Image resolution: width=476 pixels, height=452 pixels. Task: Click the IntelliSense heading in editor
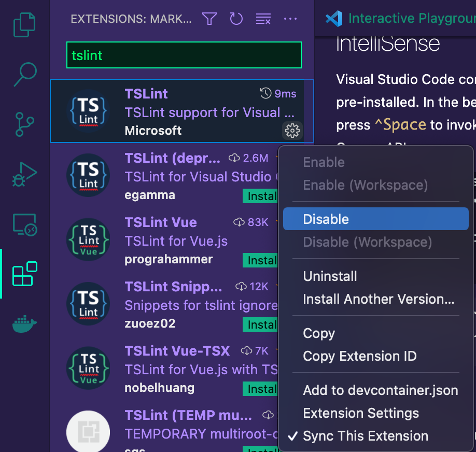coord(388,45)
